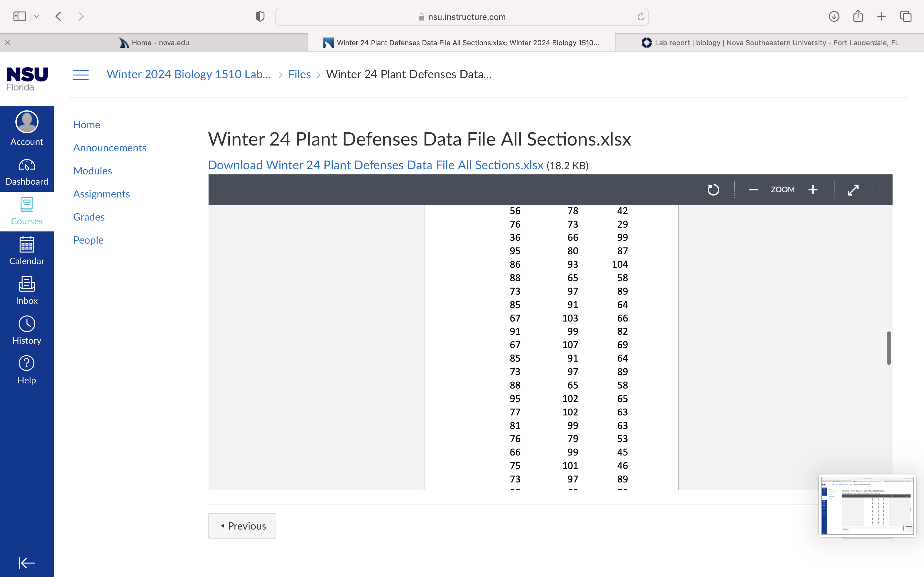The width and height of the screenshot is (924, 577).
Task: Open the Canvas Inbox
Action: click(27, 291)
